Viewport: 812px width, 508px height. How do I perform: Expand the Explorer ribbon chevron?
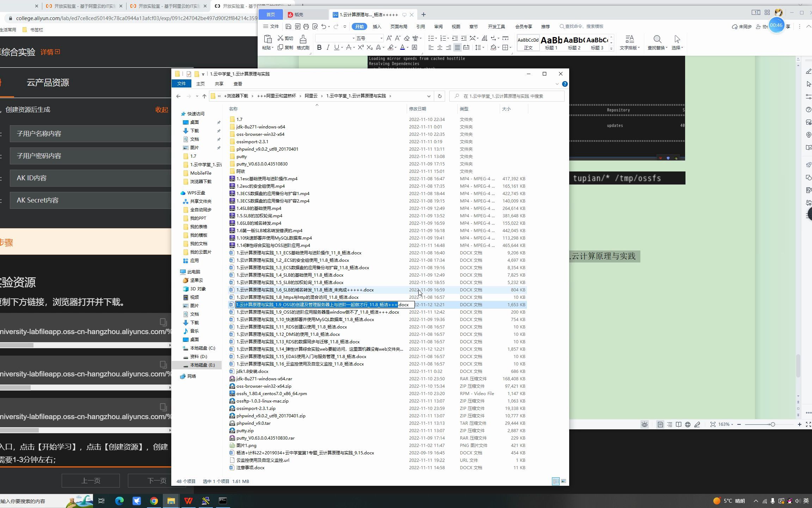pos(557,84)
